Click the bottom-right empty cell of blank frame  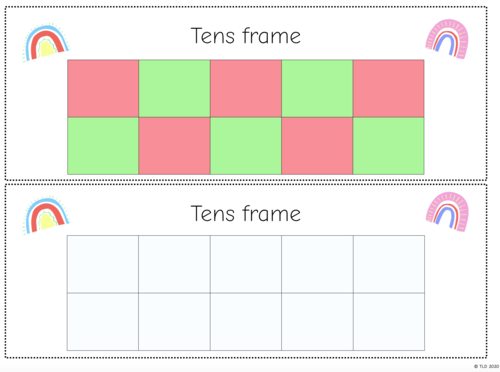point(389,322)
